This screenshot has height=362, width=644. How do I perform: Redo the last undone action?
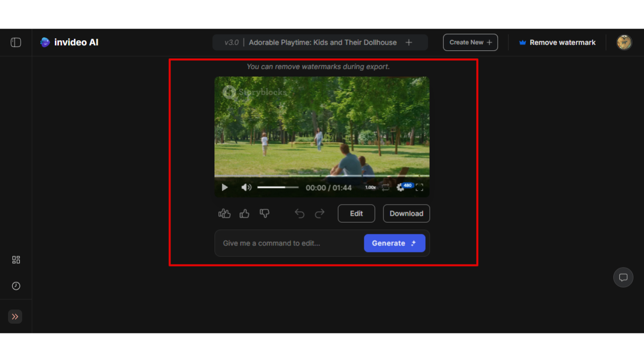[319, 213]
